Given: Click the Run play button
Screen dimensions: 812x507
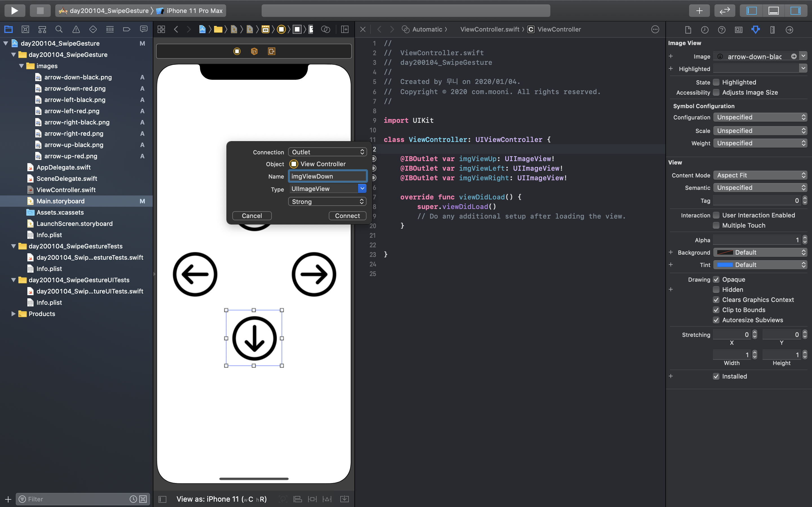Looking at the screenshot, I should coord(14,10).
